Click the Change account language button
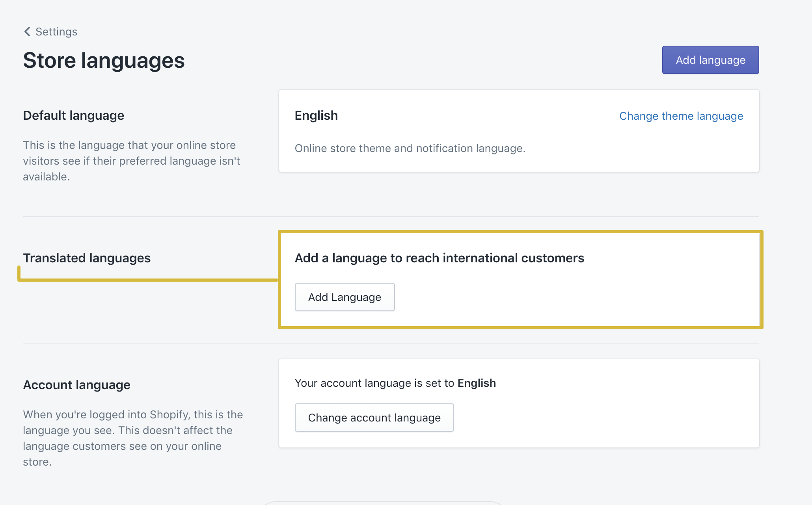The width and height of the screenshot is (812, 505). click(374, 418)
